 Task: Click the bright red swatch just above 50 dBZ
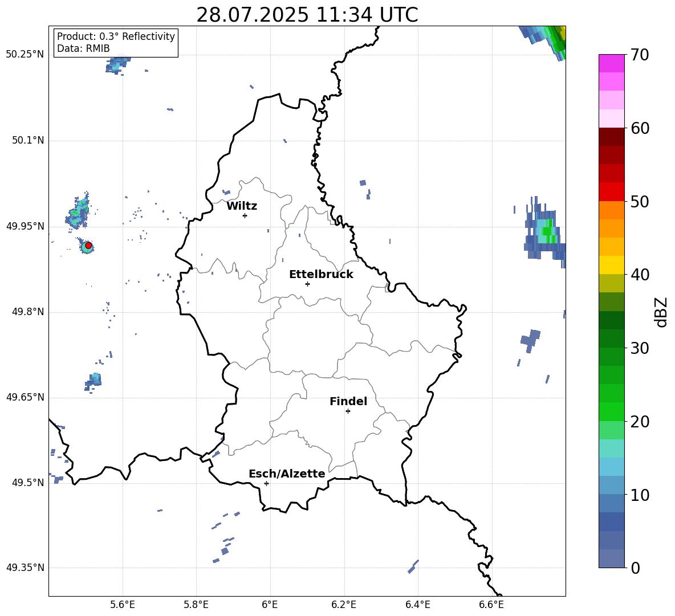(x=611, y=192)
